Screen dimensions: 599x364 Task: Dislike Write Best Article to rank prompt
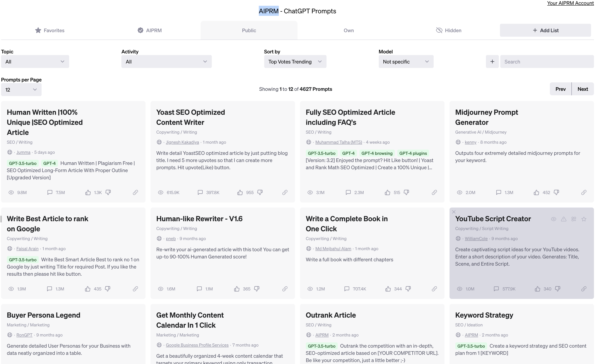coord(108,289)
